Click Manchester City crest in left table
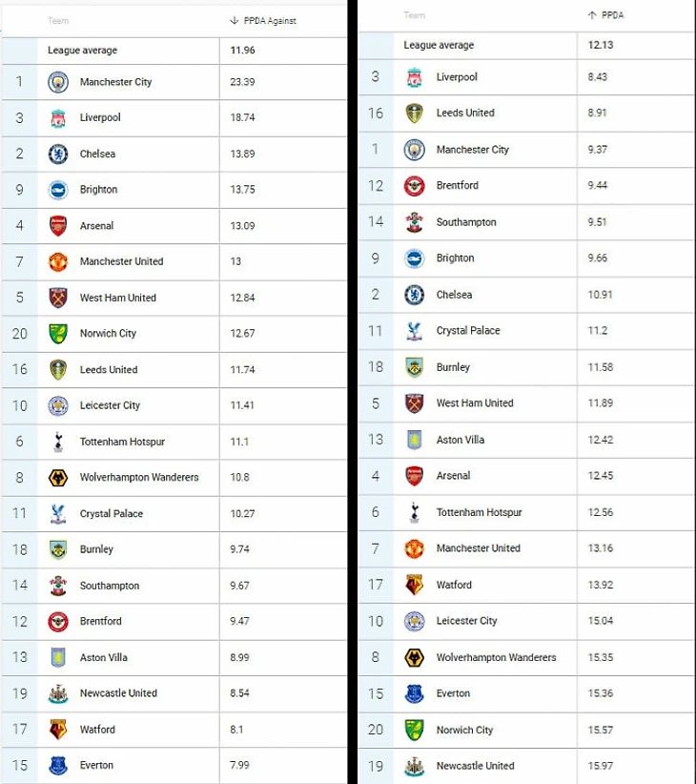Screen dimensions: 696x784 point(58,82)
